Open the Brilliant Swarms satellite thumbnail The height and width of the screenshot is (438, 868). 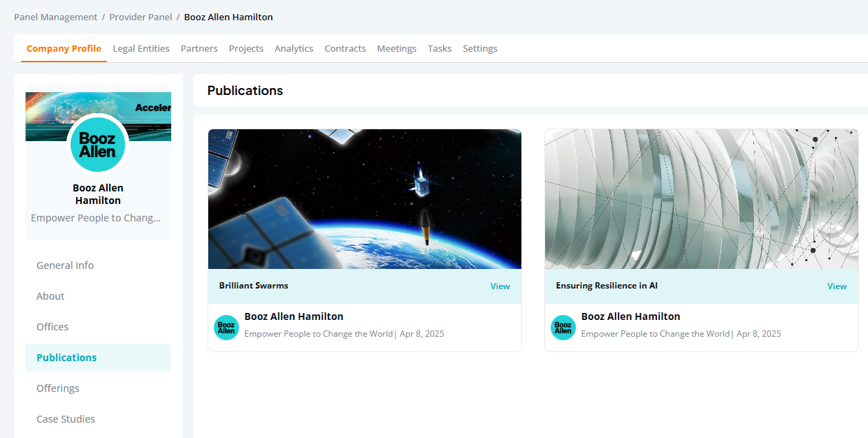pyautogui.click(x=365, y=199)
